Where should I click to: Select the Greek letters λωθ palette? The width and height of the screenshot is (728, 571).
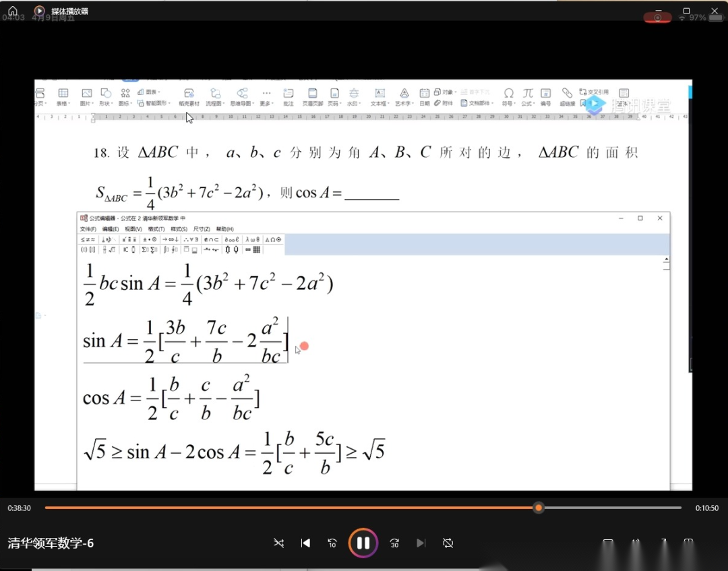coord(253,239)
